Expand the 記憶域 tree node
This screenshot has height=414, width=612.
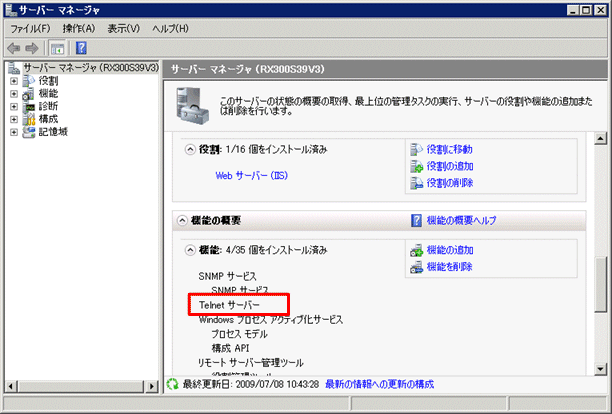pyautogui.click(x=14, y=132)
